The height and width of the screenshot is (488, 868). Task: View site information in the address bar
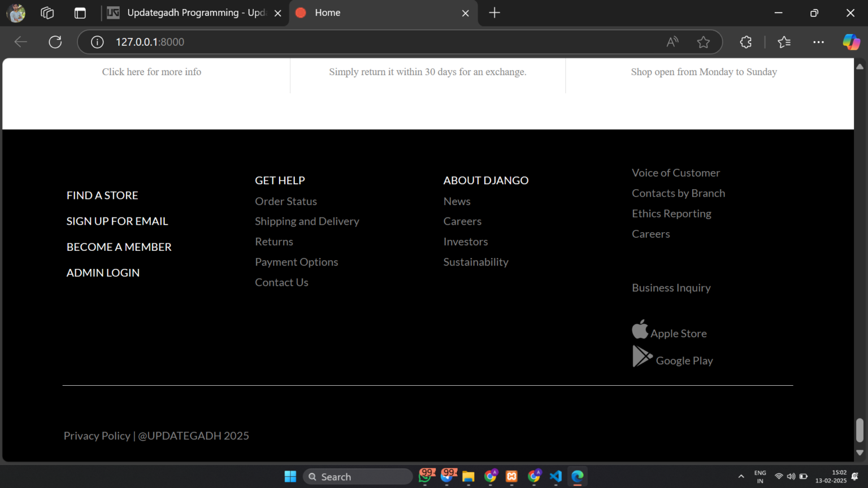click(x=97, y=42)
